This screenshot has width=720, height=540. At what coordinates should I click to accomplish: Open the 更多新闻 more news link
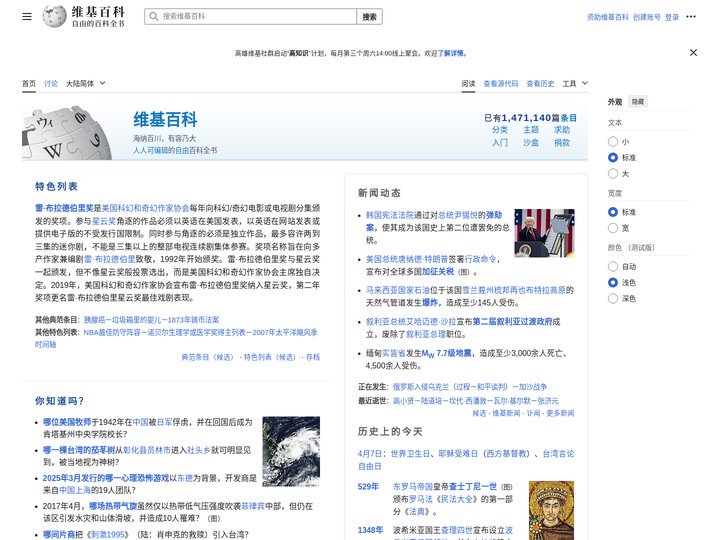[560, 413]
